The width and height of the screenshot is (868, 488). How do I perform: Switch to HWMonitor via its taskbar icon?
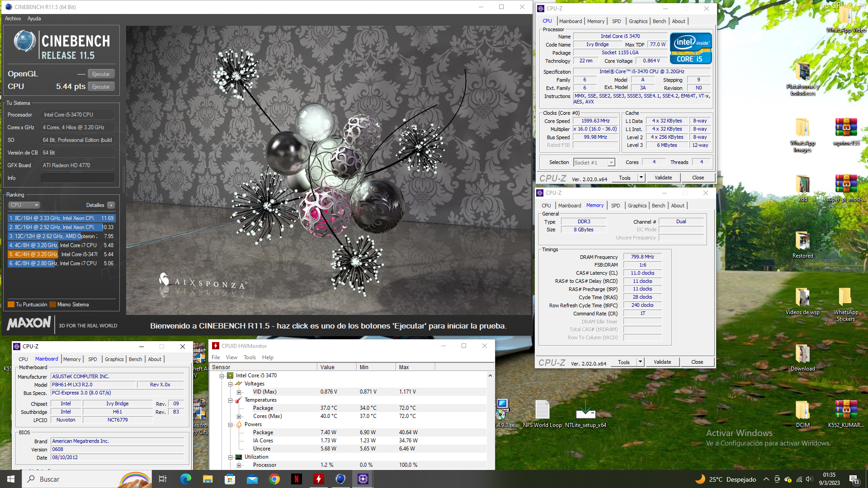[x=318, y=479]
